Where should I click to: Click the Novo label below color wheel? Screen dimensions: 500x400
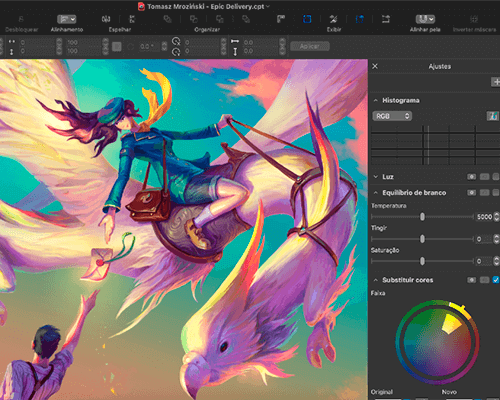tap(449, 392)
